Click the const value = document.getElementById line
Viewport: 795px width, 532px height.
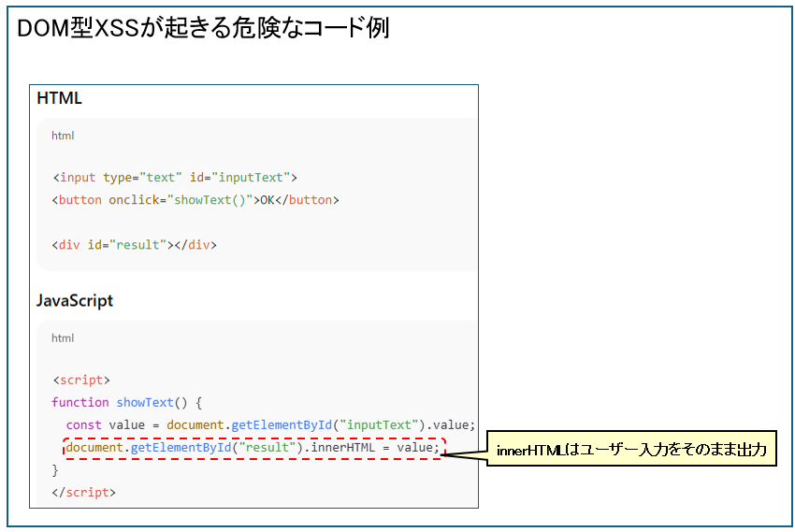point(270,425)
